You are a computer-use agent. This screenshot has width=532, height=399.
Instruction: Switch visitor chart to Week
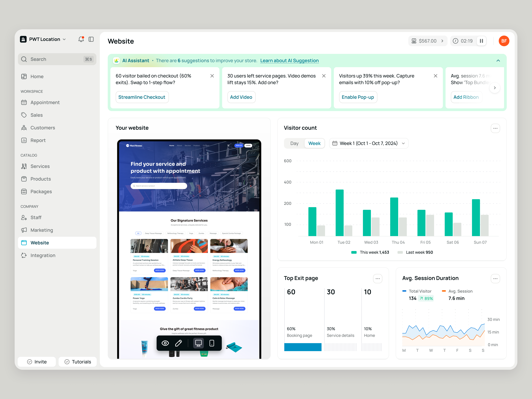314,143
